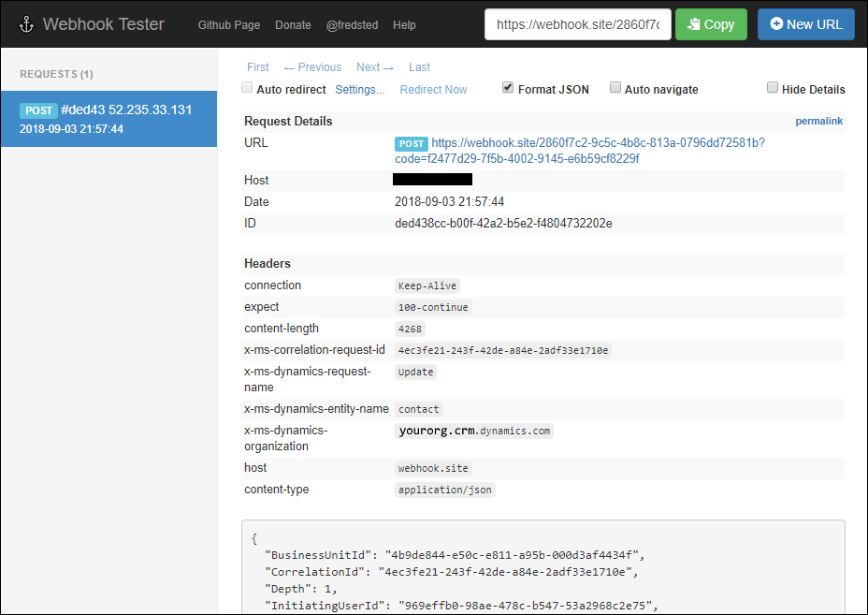Open the Help menu item

tap(404, 25)
